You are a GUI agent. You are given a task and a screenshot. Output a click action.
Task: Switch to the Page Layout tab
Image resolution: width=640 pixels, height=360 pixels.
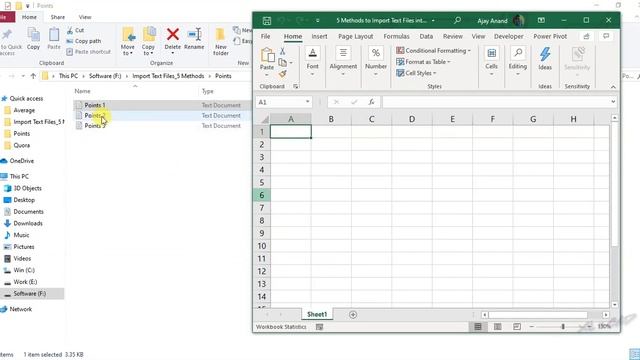(x=356, y=36)
